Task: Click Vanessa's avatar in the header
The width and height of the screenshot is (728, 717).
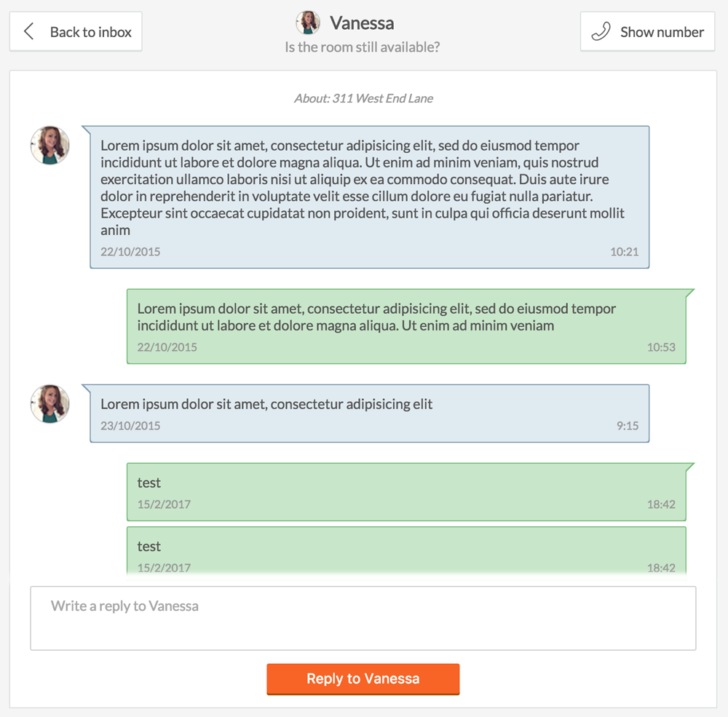Action: point(308,23)
